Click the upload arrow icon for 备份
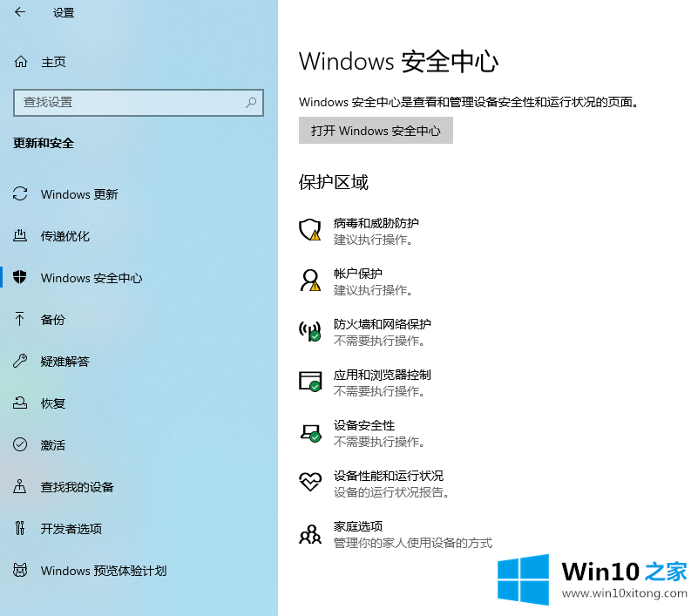Viewport: 698px width, 616px height. [19, 319]
